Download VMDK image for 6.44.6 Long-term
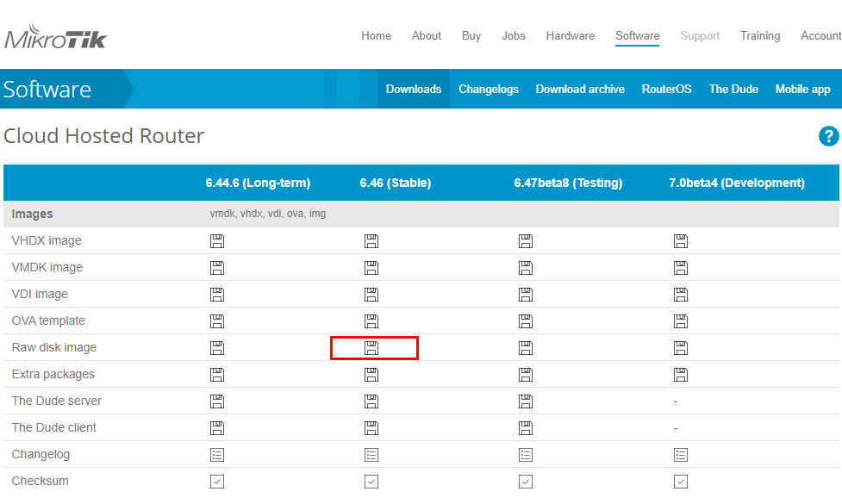 click(217, 268)
